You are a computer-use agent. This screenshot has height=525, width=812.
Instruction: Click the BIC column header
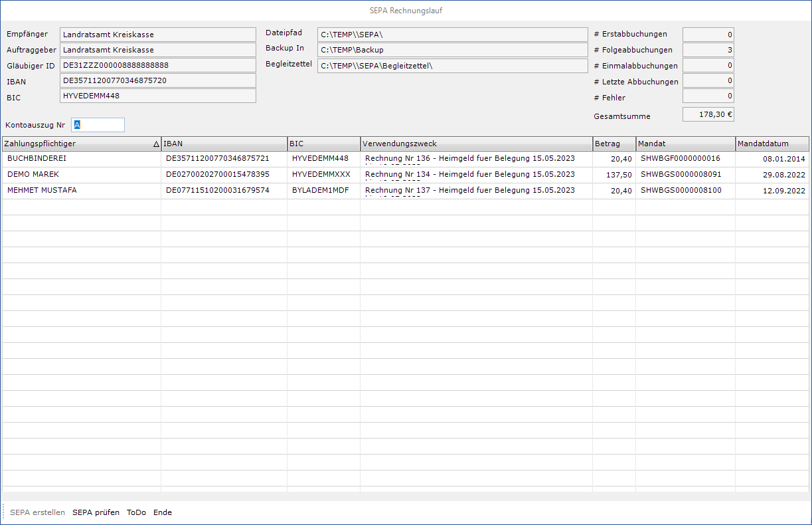point(323,144)
